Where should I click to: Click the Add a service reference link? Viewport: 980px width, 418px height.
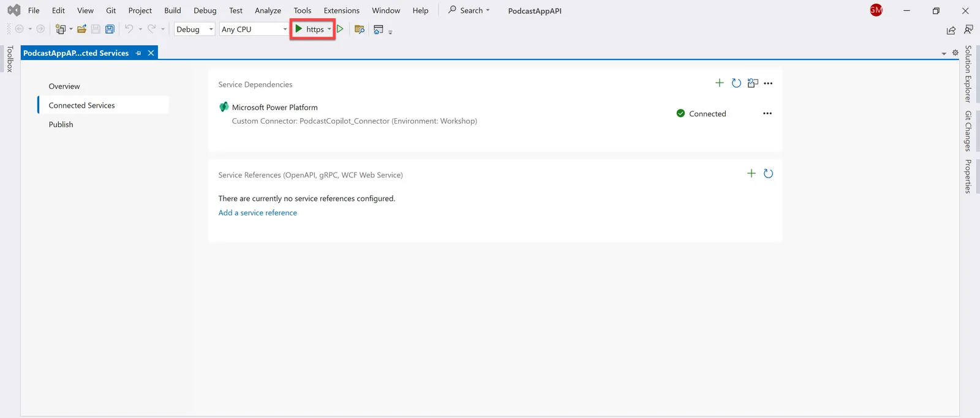pos(257,212)
